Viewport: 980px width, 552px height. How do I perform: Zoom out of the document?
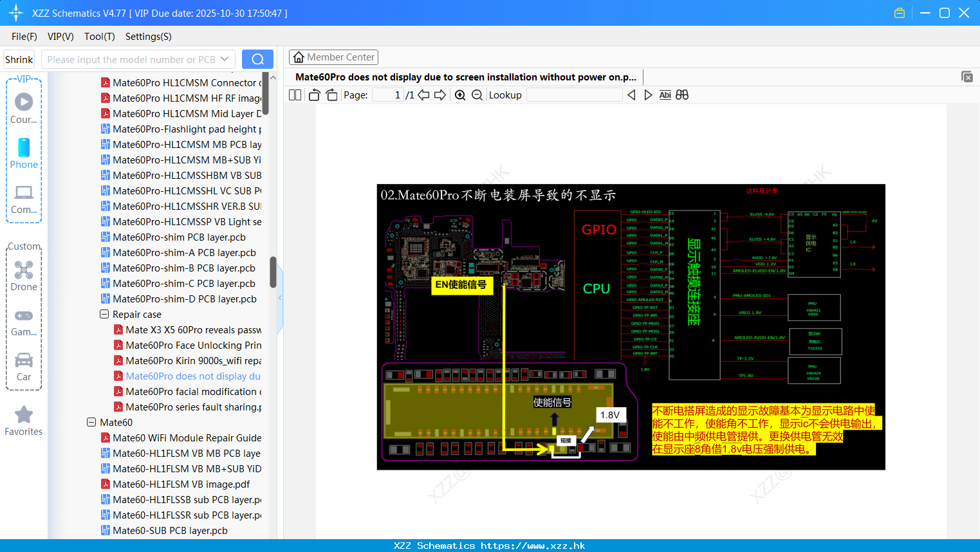(477, 95)
